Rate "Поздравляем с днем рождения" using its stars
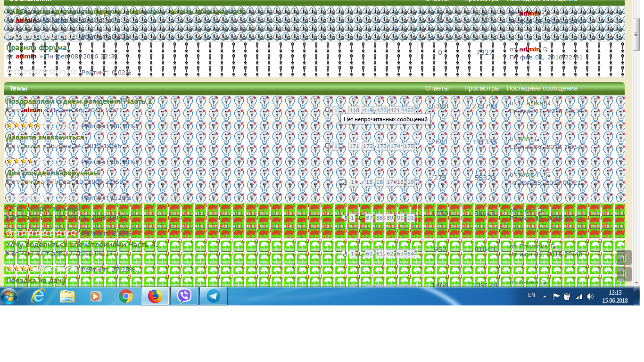This screenshot has height=362, width=644. tap(41, 126)
